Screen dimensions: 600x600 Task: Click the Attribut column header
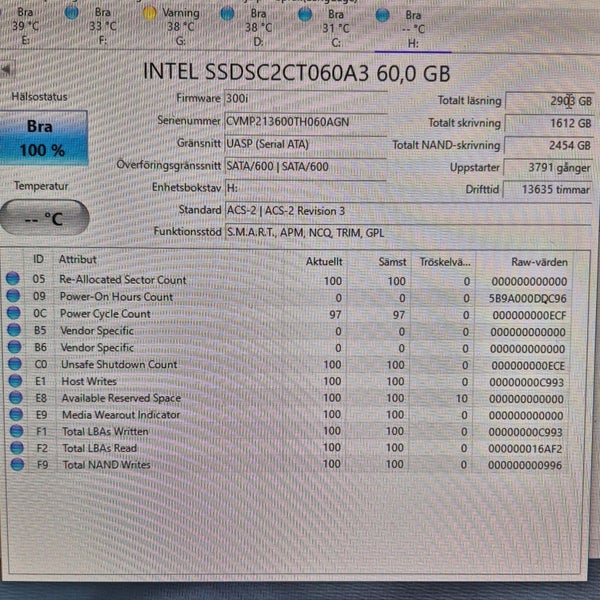77,260
